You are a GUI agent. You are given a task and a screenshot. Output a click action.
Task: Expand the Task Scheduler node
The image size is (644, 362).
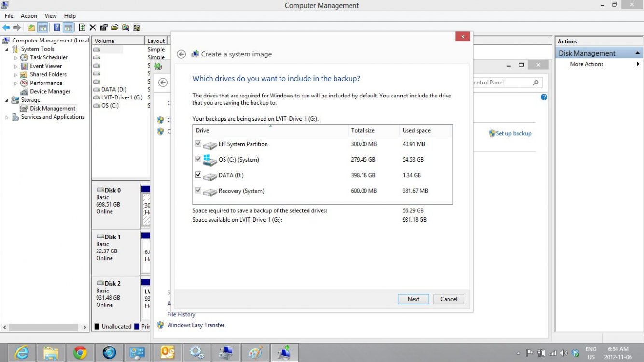[x=15, y=58]
